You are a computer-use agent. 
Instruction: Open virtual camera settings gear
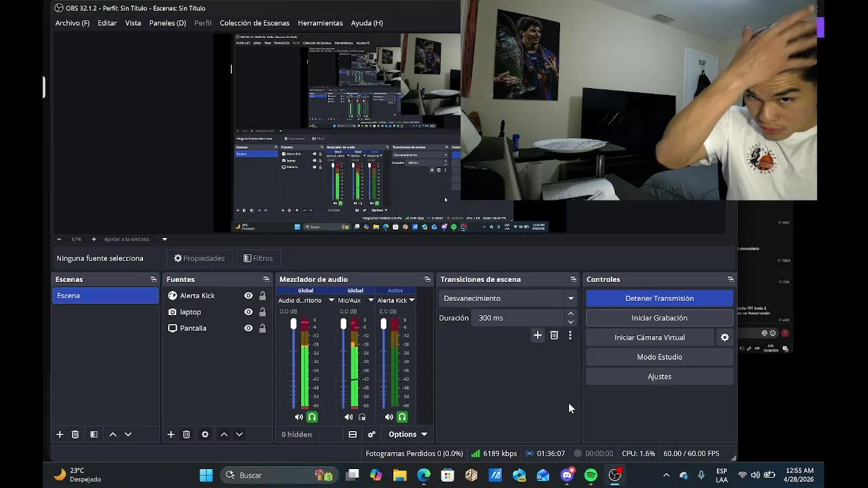pyautogui.click(x=725, y=338)
